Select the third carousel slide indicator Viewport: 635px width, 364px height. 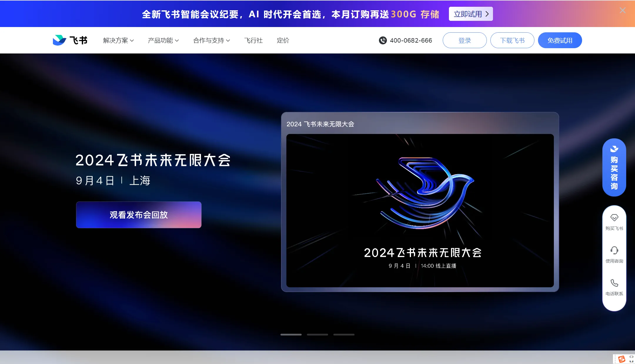(x=344, y=335)
